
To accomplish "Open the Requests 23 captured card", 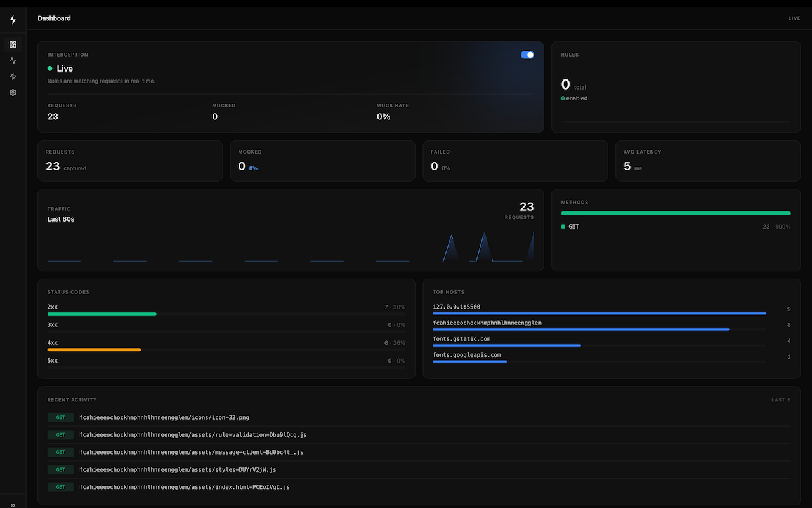I will (130, 161).
